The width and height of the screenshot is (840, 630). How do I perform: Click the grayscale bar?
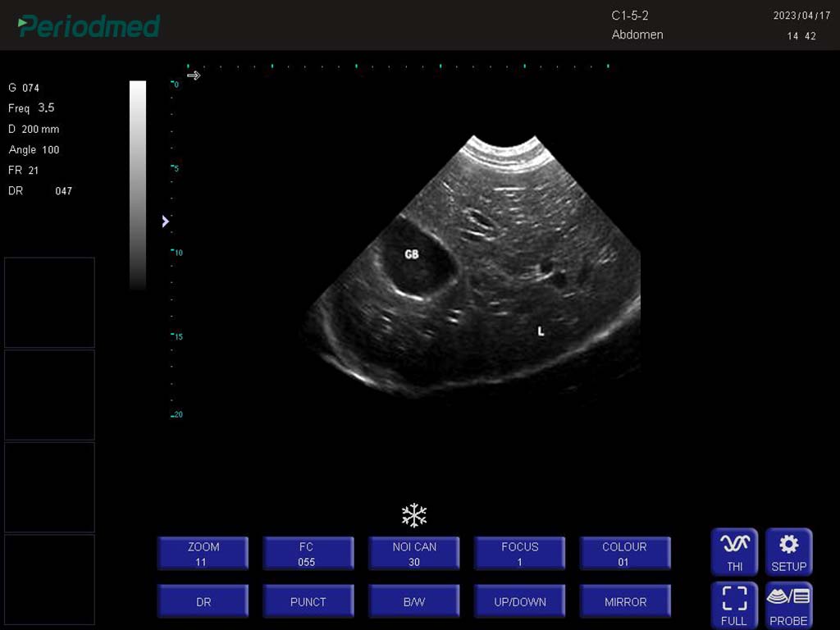(x=138, y=185)
